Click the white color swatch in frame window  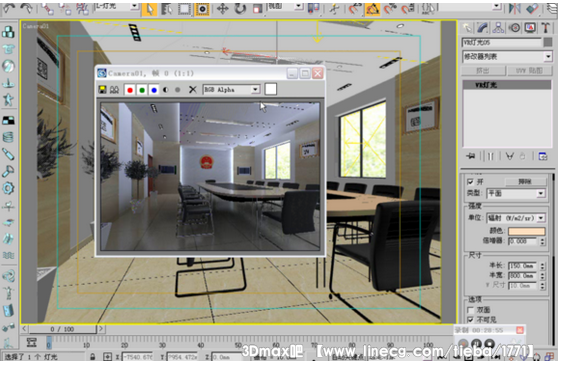click(271, 89)
